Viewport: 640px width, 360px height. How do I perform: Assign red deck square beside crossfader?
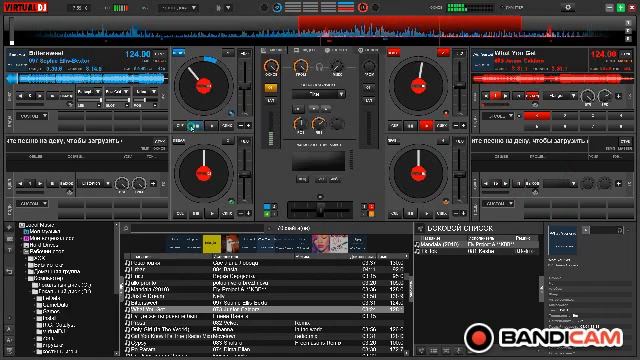coord(371,207)
